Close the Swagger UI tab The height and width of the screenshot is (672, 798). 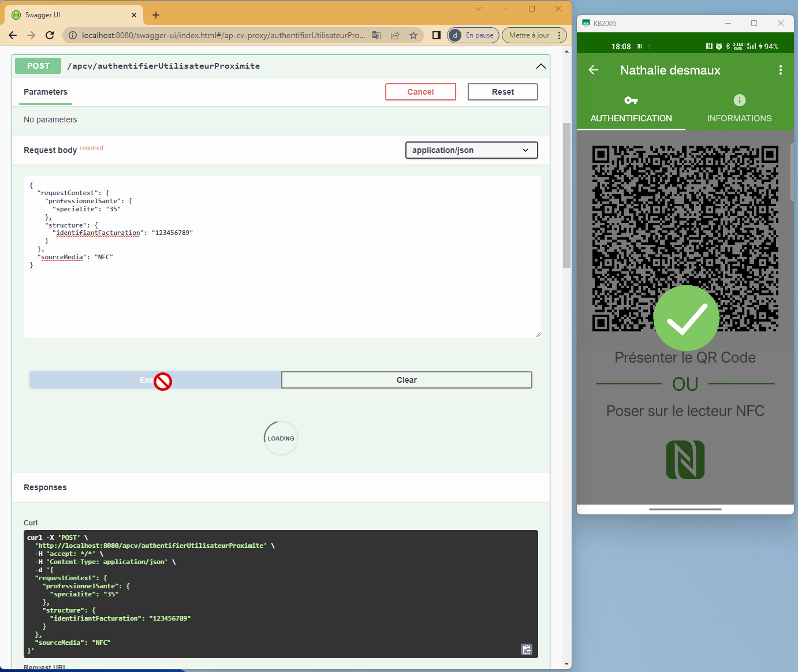tap(134, 15)
